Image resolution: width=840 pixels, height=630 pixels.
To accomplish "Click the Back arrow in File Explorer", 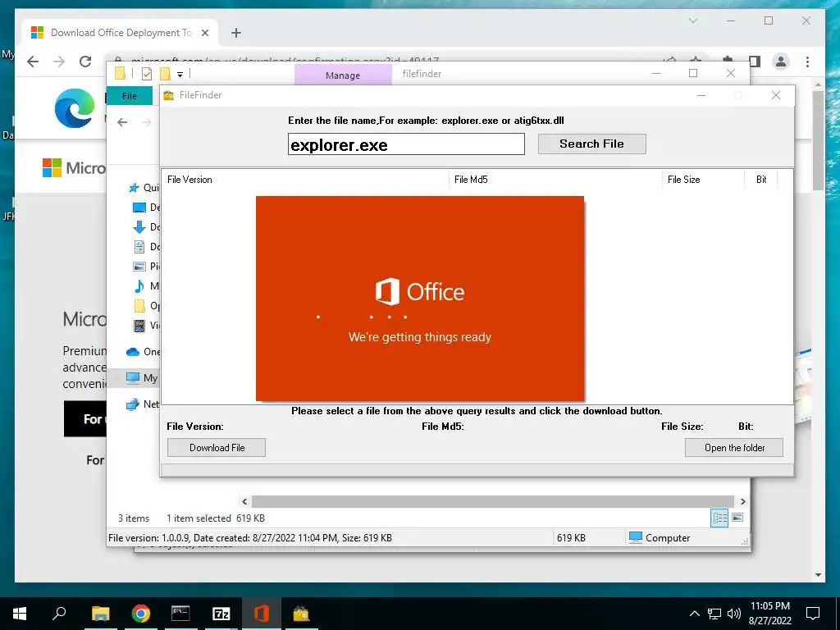I will [x=122, y=122].
